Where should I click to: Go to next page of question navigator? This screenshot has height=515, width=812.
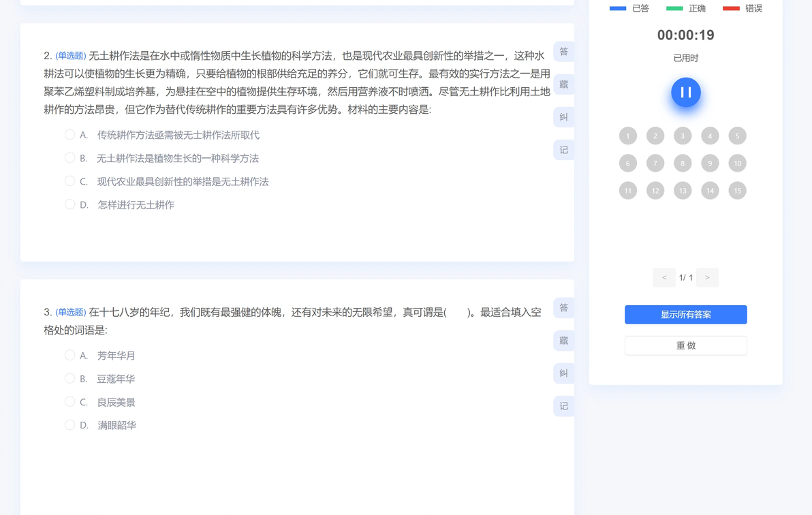point(707,278)
